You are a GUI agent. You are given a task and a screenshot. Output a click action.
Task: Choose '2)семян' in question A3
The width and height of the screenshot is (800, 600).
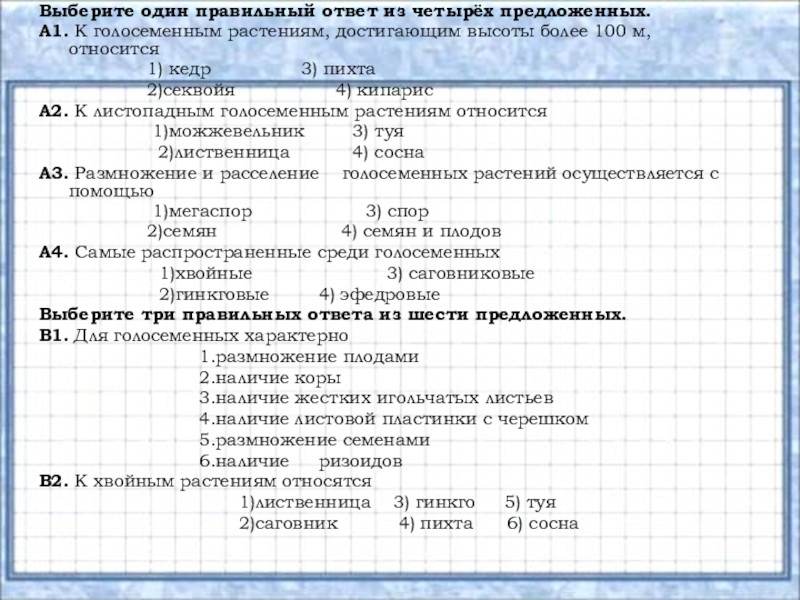point(182,232)
